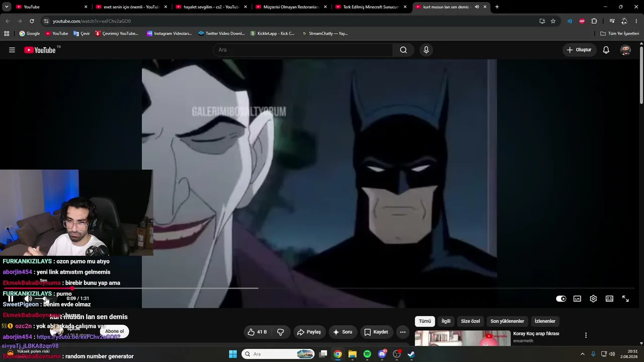Open the ABP ad blocker extension

click(x=582, y=21)
